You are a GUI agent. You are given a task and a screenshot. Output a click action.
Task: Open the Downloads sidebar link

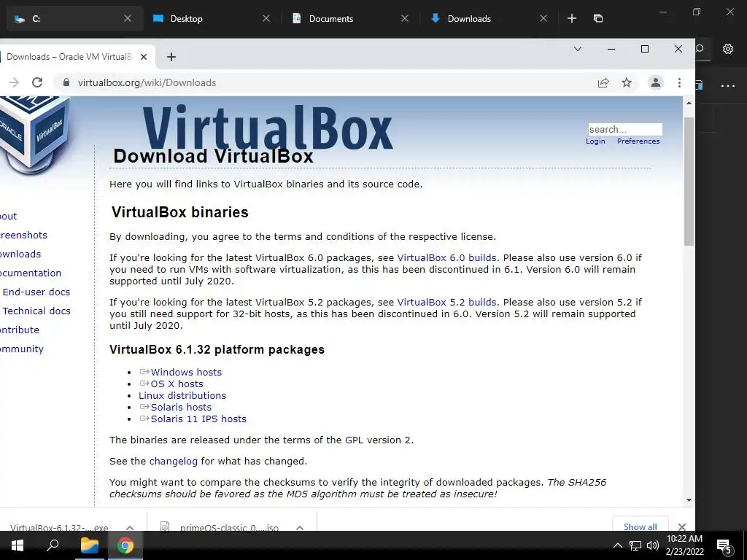click(20, 254)
